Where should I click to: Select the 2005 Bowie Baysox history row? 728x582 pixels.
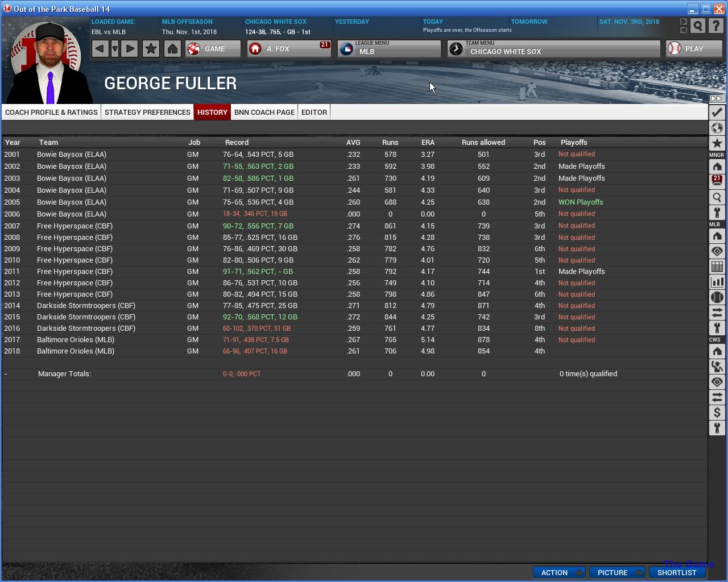pyautogui.click(x=354, y=202)
